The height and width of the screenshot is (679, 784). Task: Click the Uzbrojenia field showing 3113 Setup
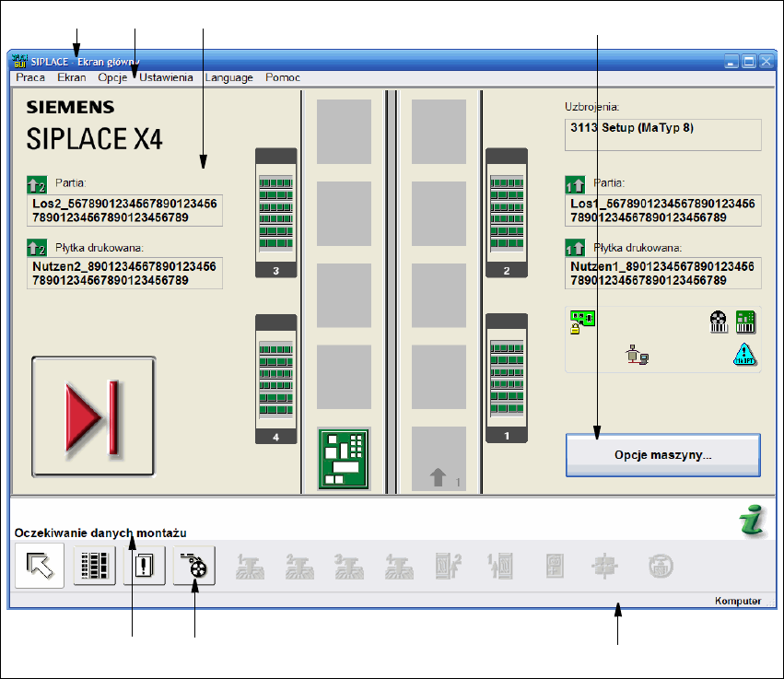[663, 135]
